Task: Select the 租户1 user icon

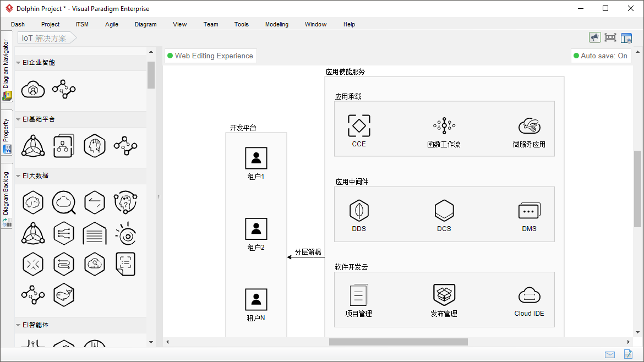Action: coord(256,158)
